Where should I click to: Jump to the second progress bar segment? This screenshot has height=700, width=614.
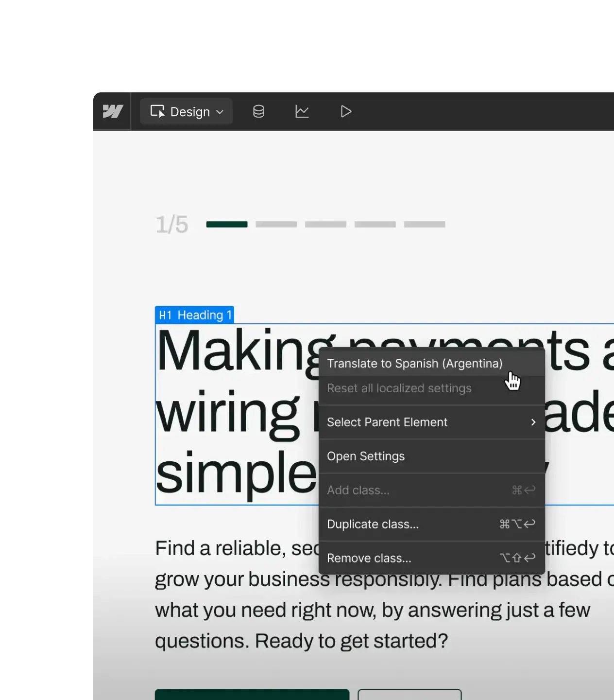276,224
